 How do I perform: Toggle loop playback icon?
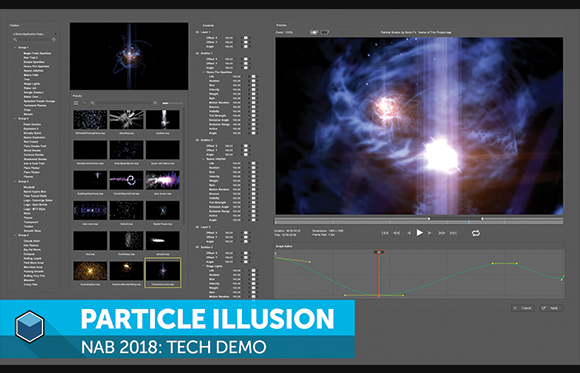(476, 233)
